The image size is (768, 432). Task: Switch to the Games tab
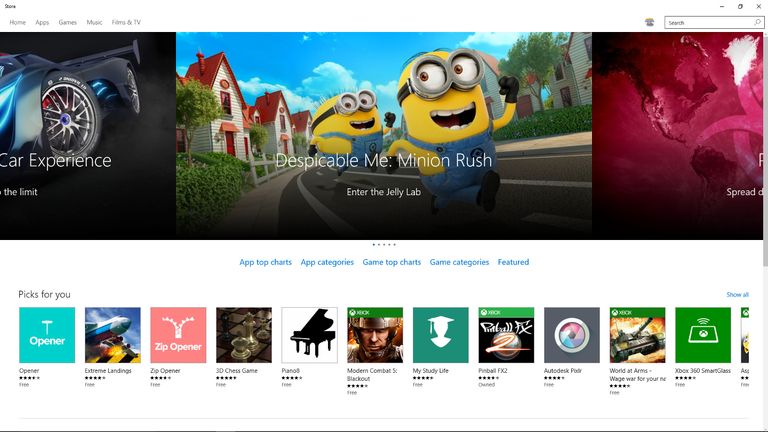pos(68,23)
